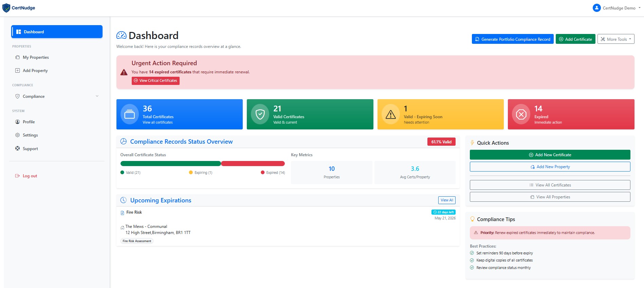
Task: Click the May 21, 2026 expiry date
Action: pos(445,218)
